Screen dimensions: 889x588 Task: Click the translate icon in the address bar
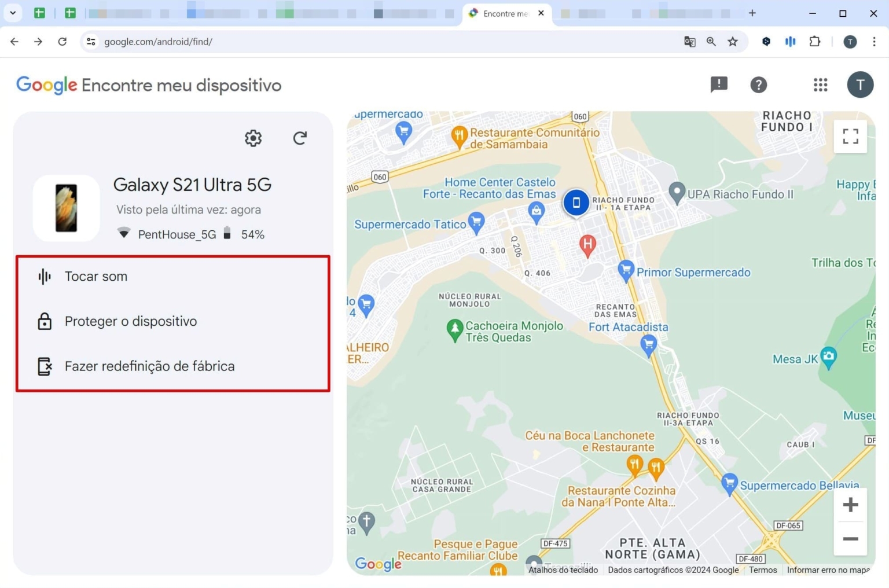pyautogui.click(x=689, y=41)
